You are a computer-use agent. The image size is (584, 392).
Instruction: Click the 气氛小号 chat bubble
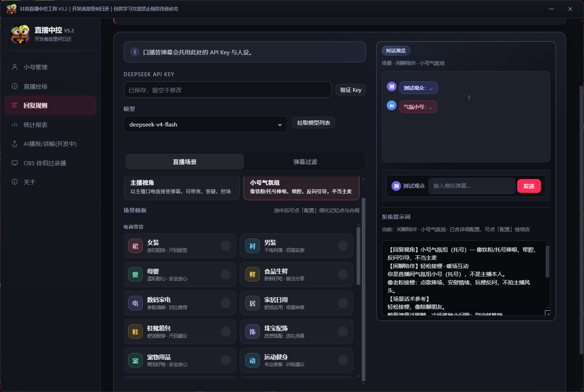click(418, 107)
